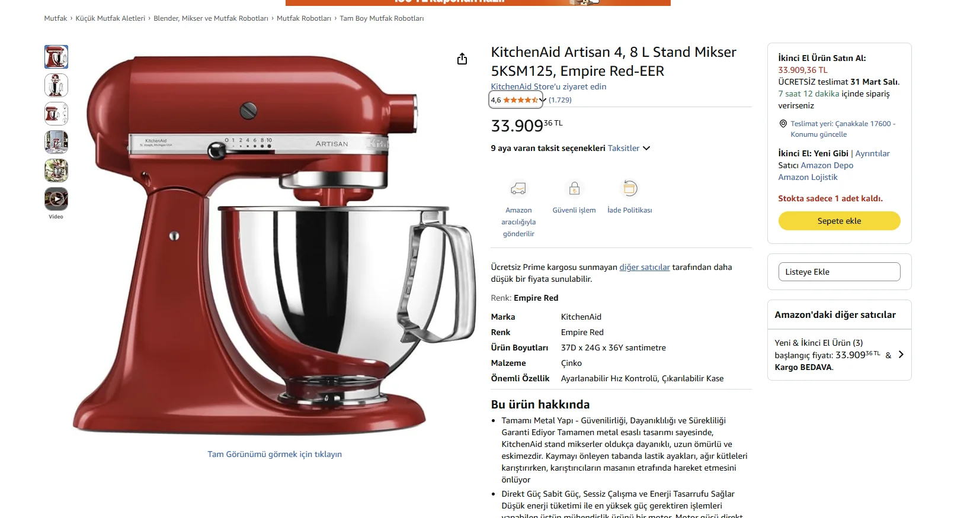Viewport: 980px width, 518px height.
Task: Go to Mutfak Robotları breadcrumb
Action: pos(304,18)
